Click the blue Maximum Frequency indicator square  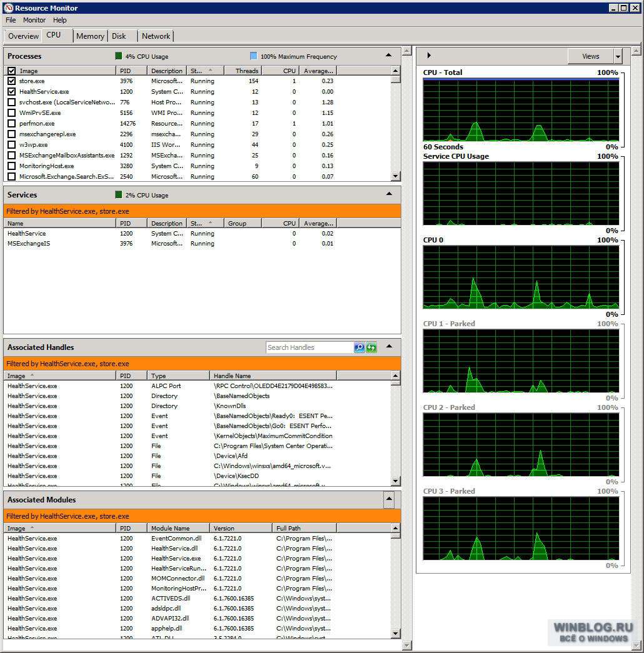[x=253, y=56]
